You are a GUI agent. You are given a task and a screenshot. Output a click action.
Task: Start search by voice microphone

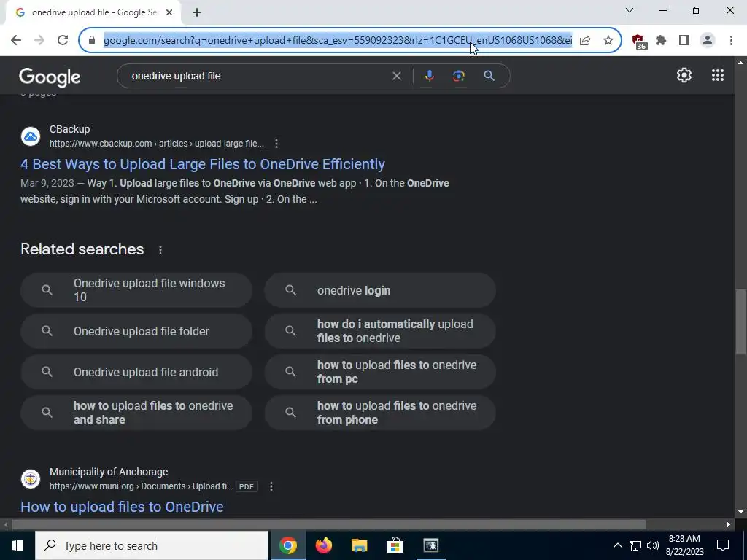tap(429, 76)
